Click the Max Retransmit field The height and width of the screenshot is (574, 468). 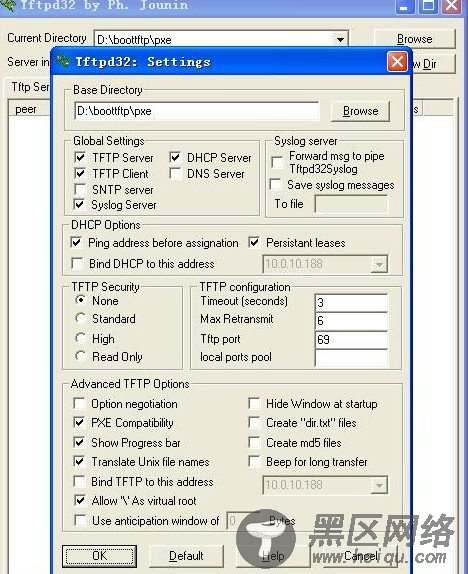(351, 321)
